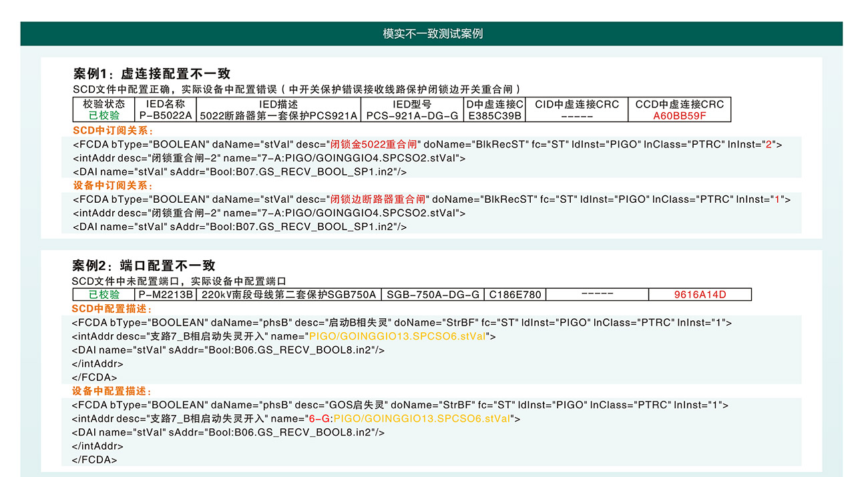Click the 校验状态 column header

[103, 104]
